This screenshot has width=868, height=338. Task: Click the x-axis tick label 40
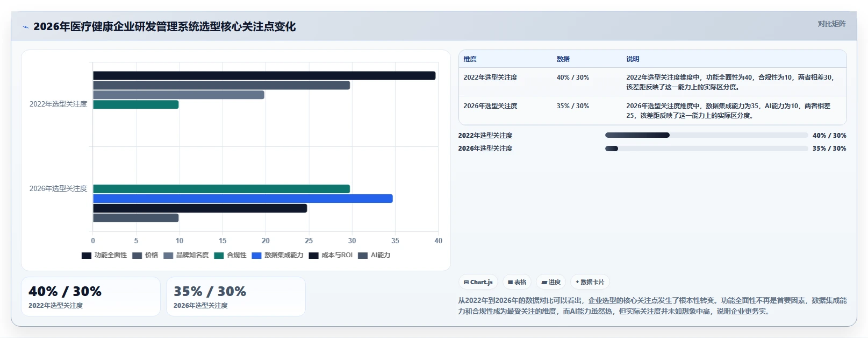[x=438, y=241]
